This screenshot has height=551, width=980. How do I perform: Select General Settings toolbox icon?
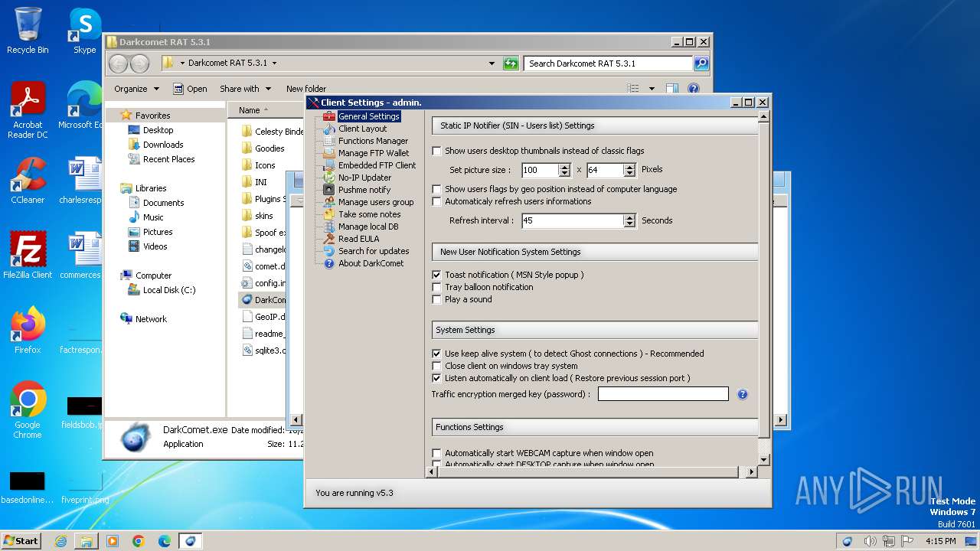[329, 116]
